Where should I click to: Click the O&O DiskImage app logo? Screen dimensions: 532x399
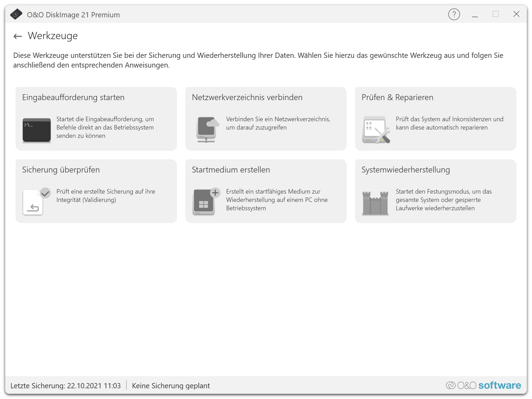16,14
